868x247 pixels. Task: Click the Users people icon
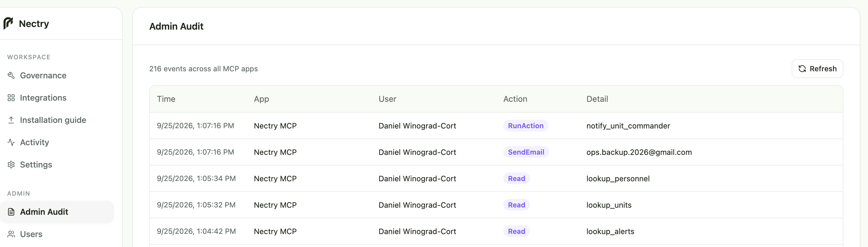(11, 234)
